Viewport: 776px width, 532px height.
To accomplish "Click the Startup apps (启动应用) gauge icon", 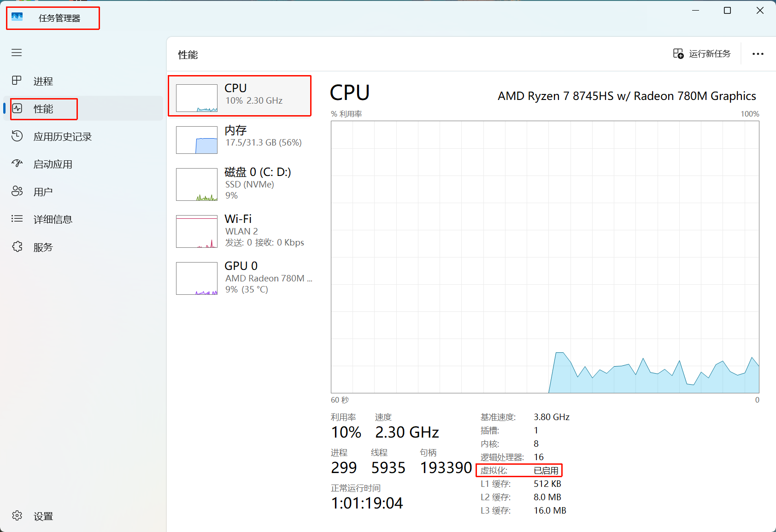I will (17, 164).
